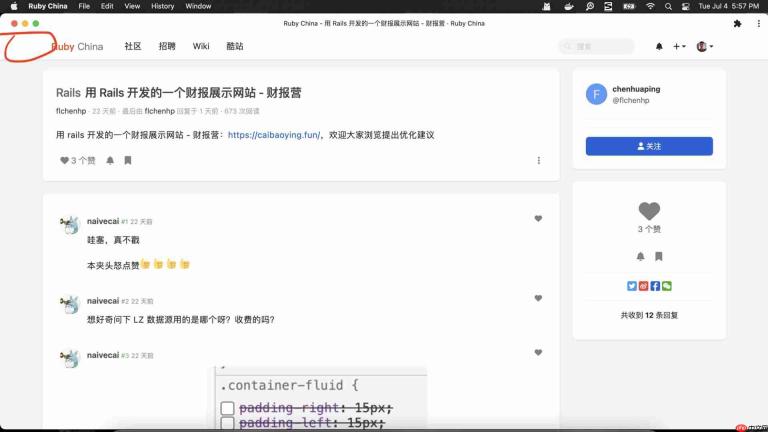Click the Ruby China logo
The height and width of the screenshot is (432, 768).
(x=77, y=47)
